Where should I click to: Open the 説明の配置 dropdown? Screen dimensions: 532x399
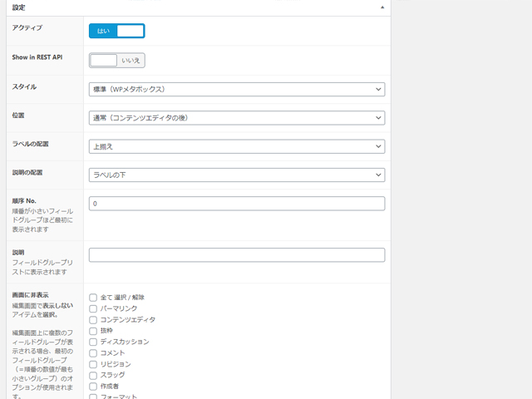tap(237, 175)
